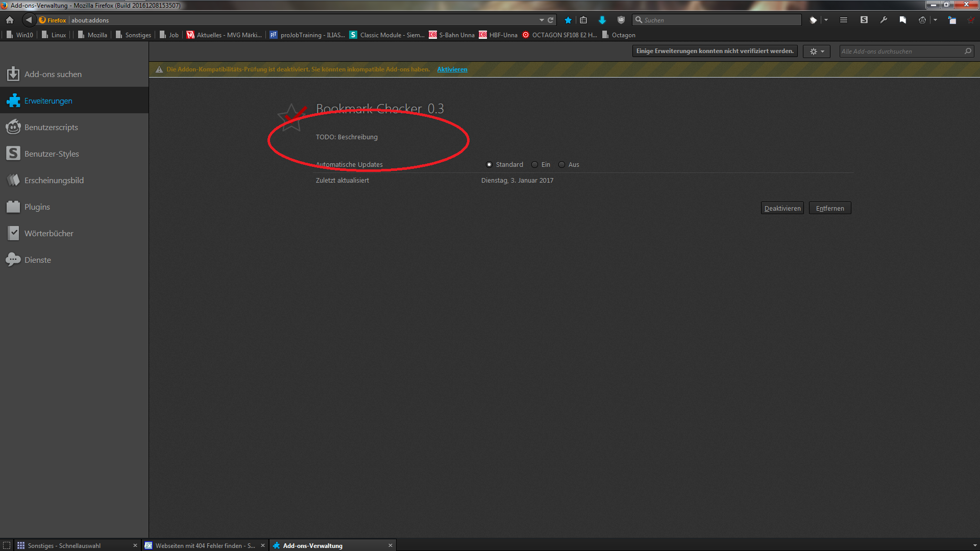Expand the Greasemonkey dropdown arrow
Viewport: 980px width, 551px height.
pyautogui.click(x=935, y=20)
